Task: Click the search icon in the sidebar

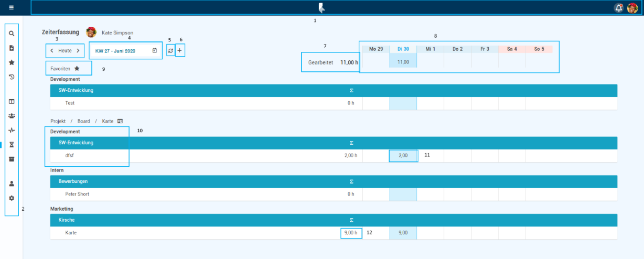Action: pos(12,33)
